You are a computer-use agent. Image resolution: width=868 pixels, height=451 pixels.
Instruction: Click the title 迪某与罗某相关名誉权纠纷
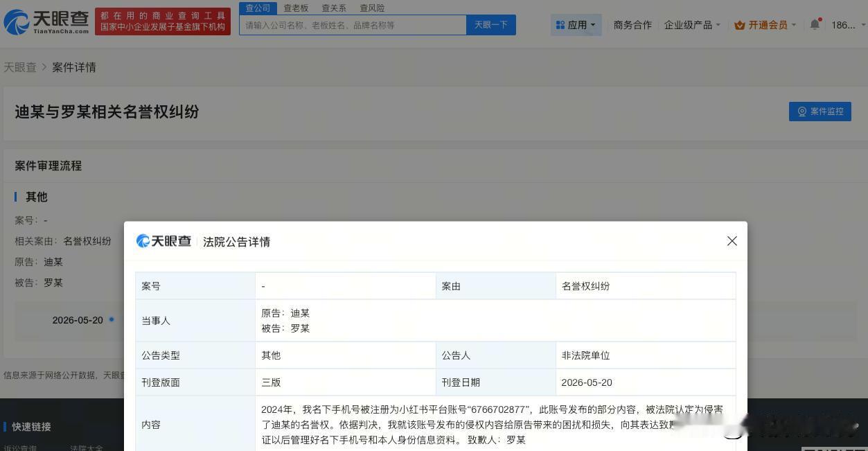point(107,112)
